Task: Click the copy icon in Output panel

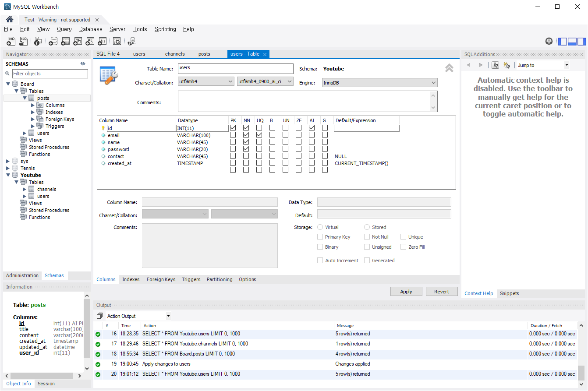Action: [x=99, y=316]
